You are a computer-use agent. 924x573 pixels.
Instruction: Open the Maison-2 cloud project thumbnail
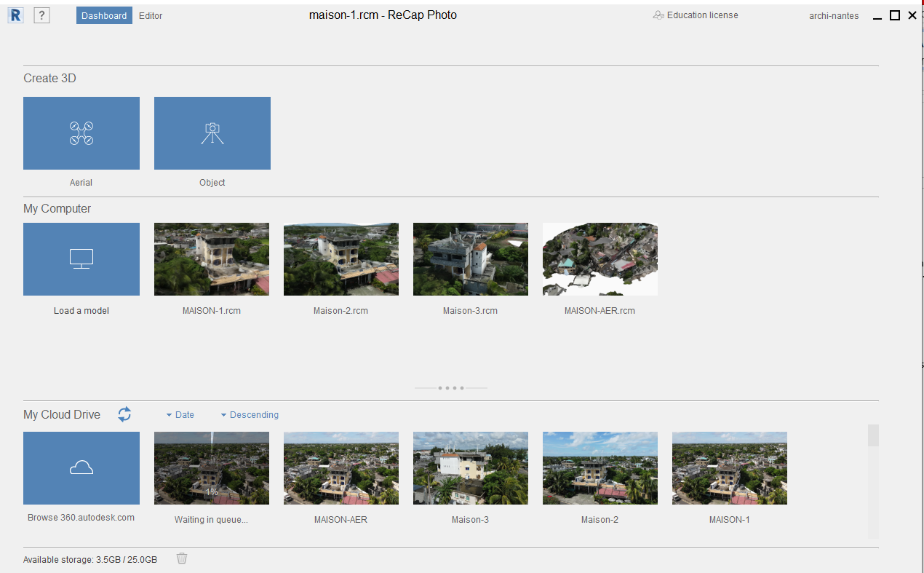coord(600,468)
